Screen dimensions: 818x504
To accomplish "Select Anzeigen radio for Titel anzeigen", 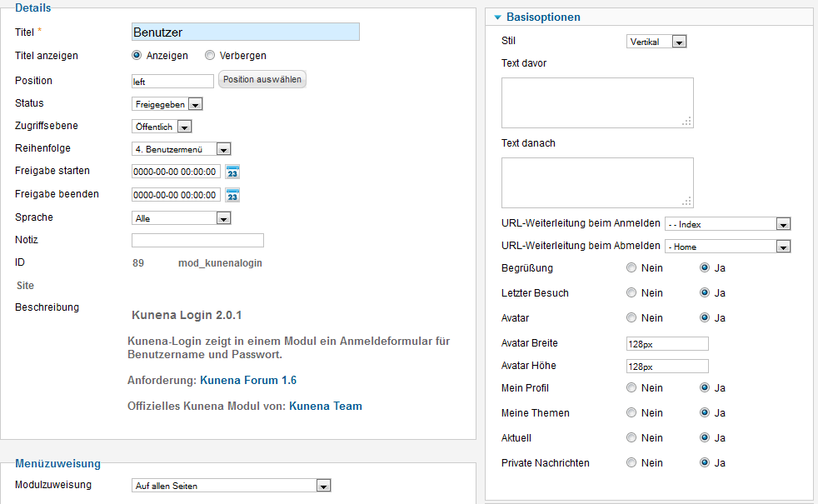I will 137,56.
